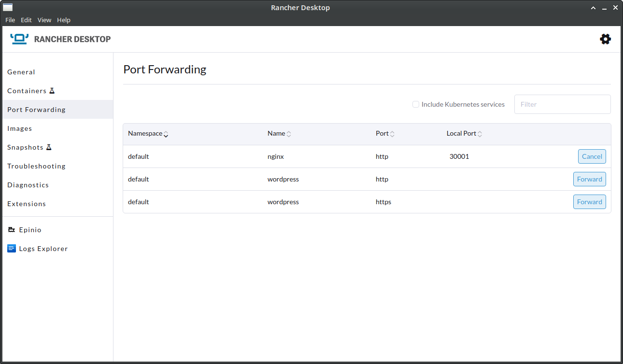Click the wordpress name in http row

[x=283, y=179]
